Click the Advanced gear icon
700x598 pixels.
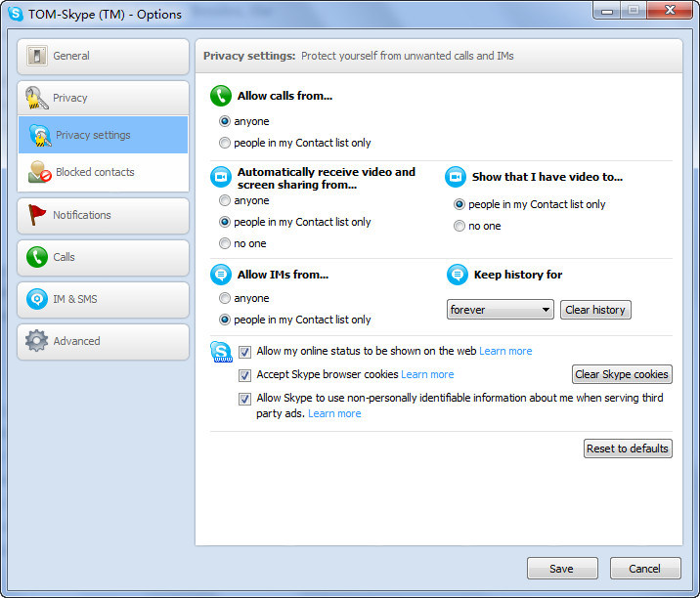(x=36, y=341)
